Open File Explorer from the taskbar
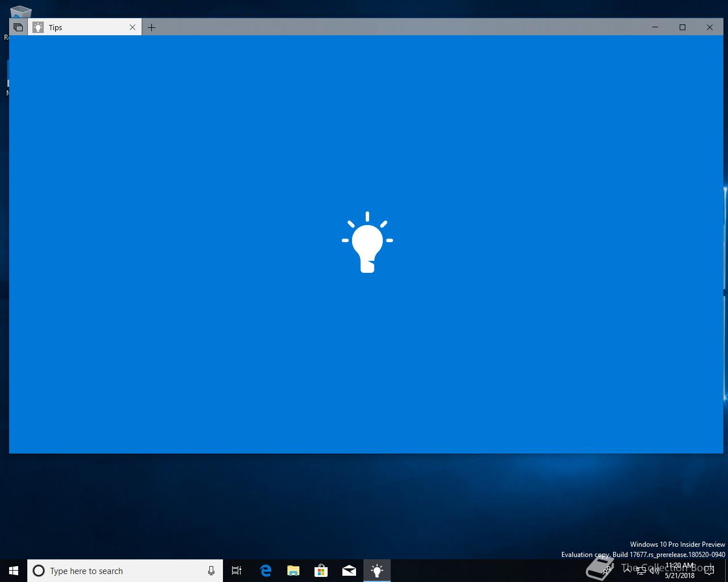Screen dimensions: 728x582 coord(293,571)
